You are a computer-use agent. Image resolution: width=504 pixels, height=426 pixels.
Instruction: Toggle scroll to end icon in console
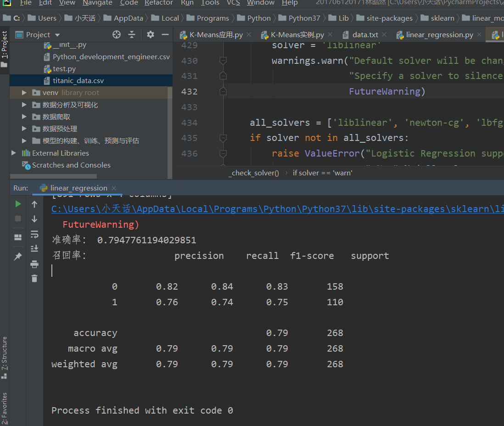(x=34, y=248)
